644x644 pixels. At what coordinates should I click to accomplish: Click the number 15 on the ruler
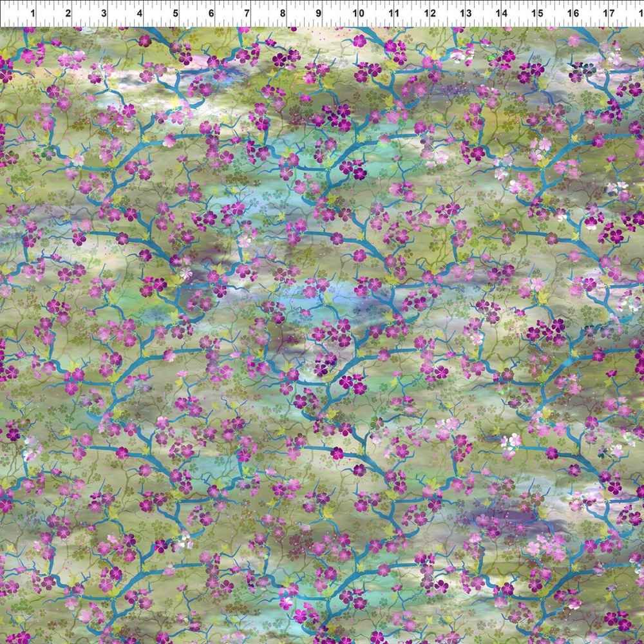pos(537,13)
